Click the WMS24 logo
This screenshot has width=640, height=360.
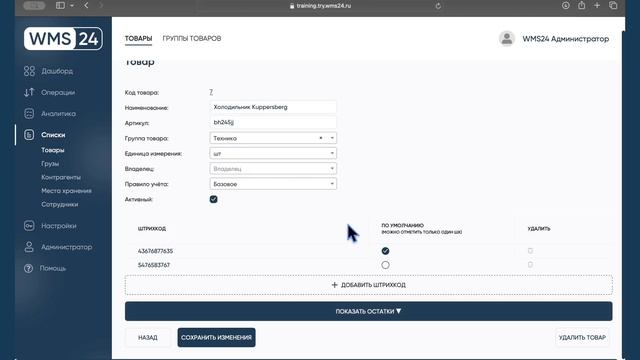[x=63, y=39]
